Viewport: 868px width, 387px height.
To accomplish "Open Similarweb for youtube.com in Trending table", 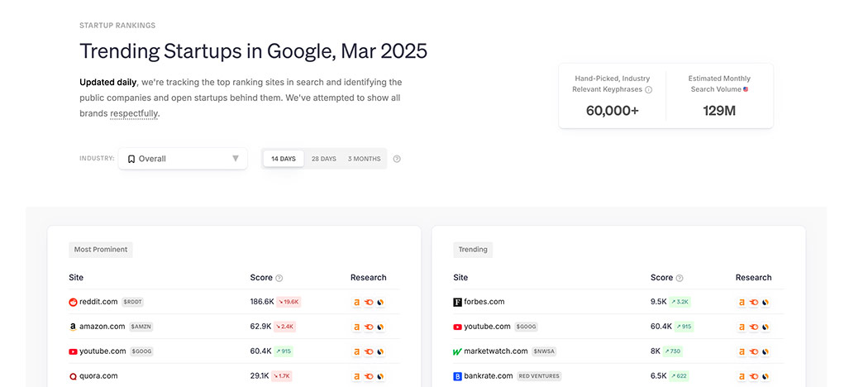I will click(x=765, y=327).
